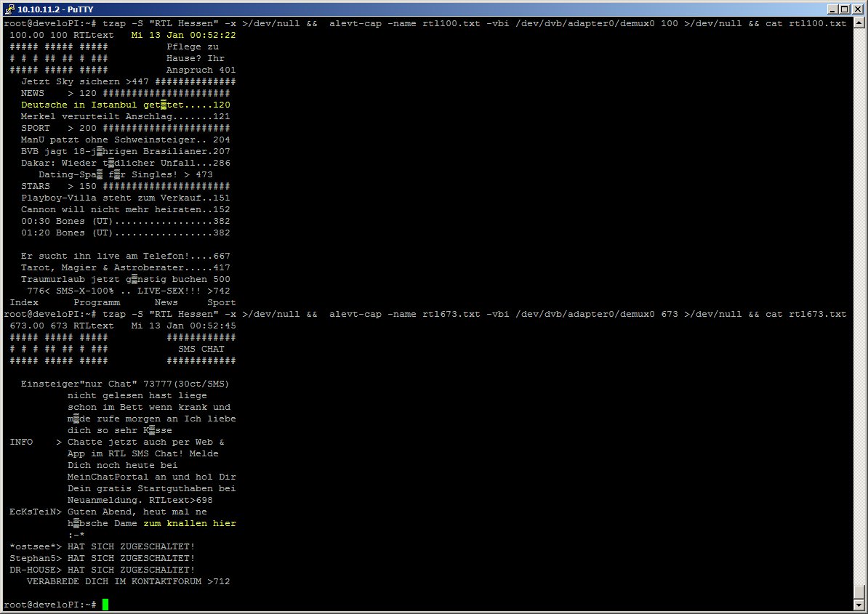Click the '*ostsee*>' username line
This screenshot has height=614, width=868.
click(103, 546)
